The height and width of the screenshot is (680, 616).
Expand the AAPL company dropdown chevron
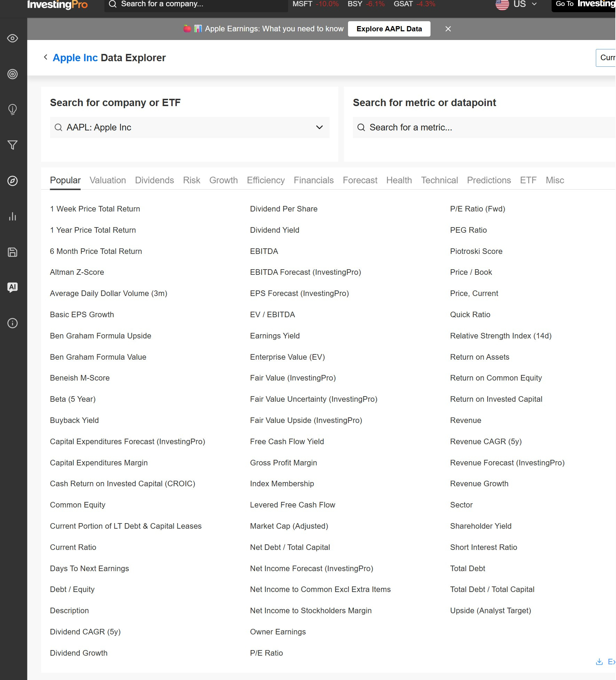tap(319, 127)
